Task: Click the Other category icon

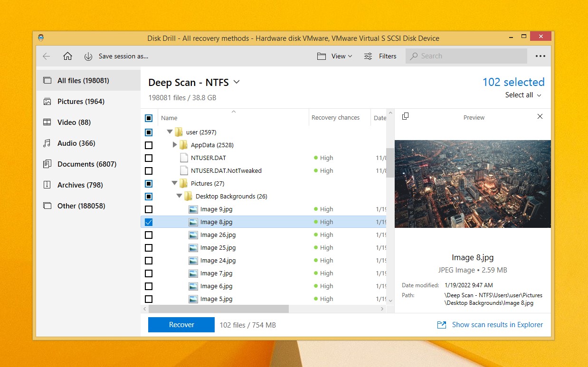Action: (47, 206)
